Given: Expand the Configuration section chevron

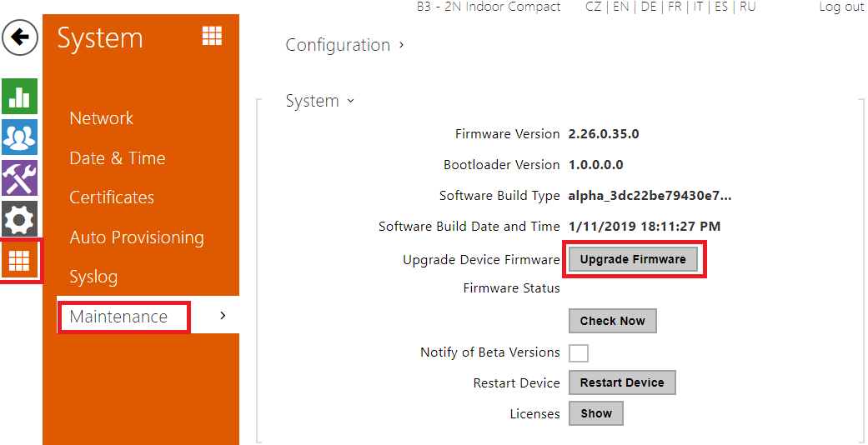Looking at the screenshot, I should (401, 45).
